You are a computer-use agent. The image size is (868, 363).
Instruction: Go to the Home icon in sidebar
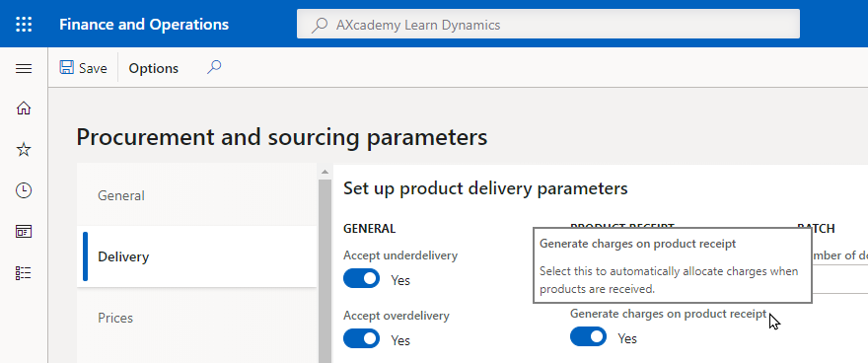[24, 109]
